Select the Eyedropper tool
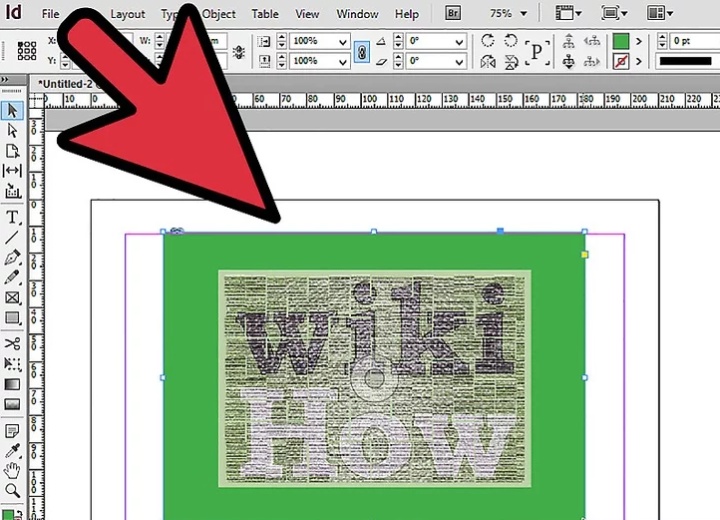 [12, 451]
